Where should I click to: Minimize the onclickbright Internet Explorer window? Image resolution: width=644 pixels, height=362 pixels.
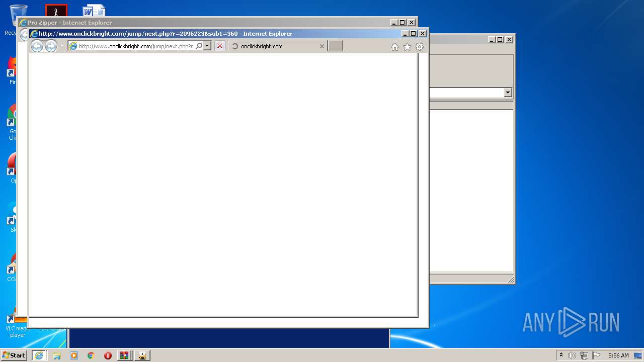[x=405, y=34]
